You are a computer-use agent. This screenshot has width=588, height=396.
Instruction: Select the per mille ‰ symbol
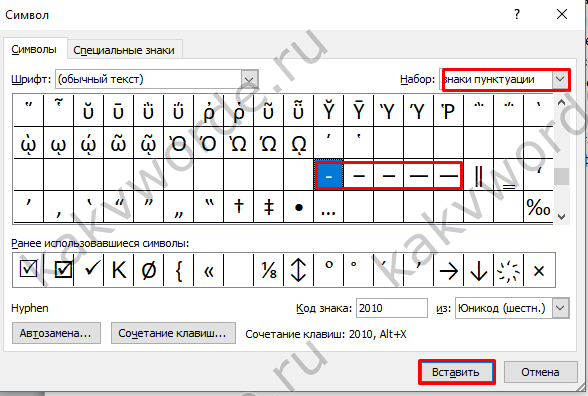(538, 207)
